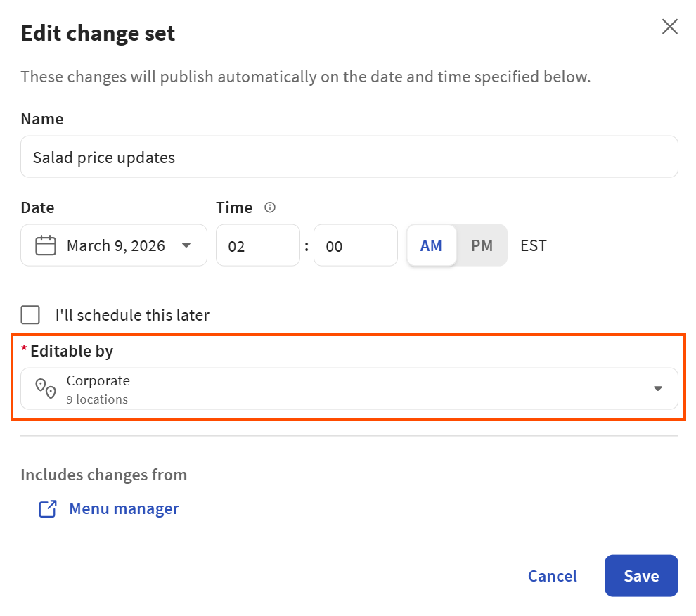Click the info icon next to Time
The width and height of the screenshot is (696, 616).
[x=269, y=207]
